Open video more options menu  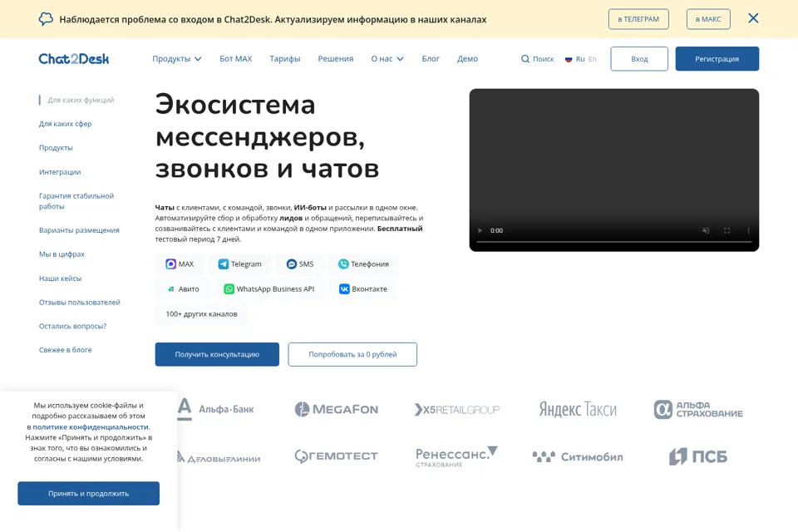[x=748, y=230]
